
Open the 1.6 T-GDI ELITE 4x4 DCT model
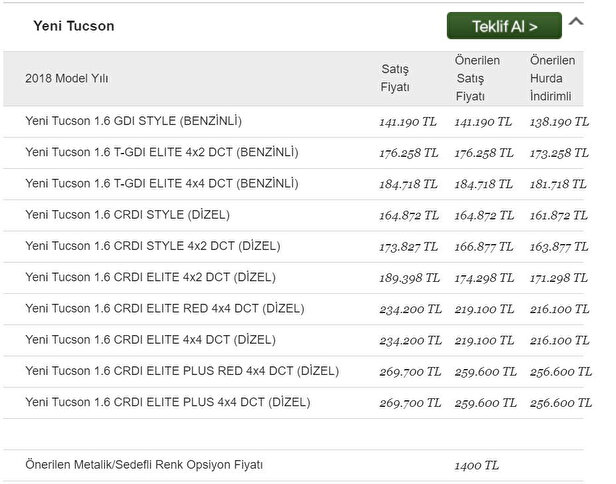click(161, 184)
